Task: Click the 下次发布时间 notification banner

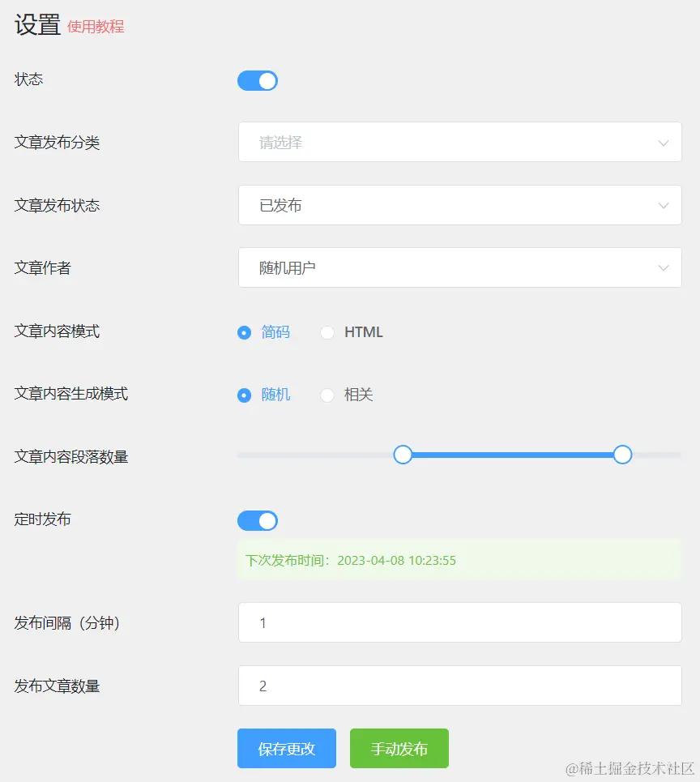Action: point(460,560)
